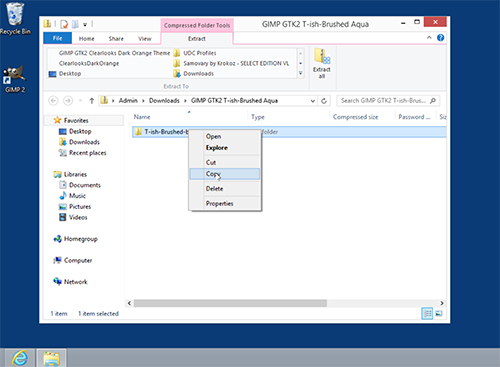Image resolution: width=500 pixels, height=367 pixels.
Task: Sort by the Type column header
Action: [258, 117]
